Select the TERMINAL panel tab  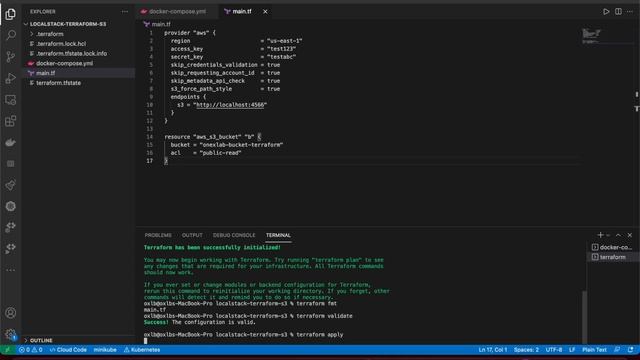[278, 235]
